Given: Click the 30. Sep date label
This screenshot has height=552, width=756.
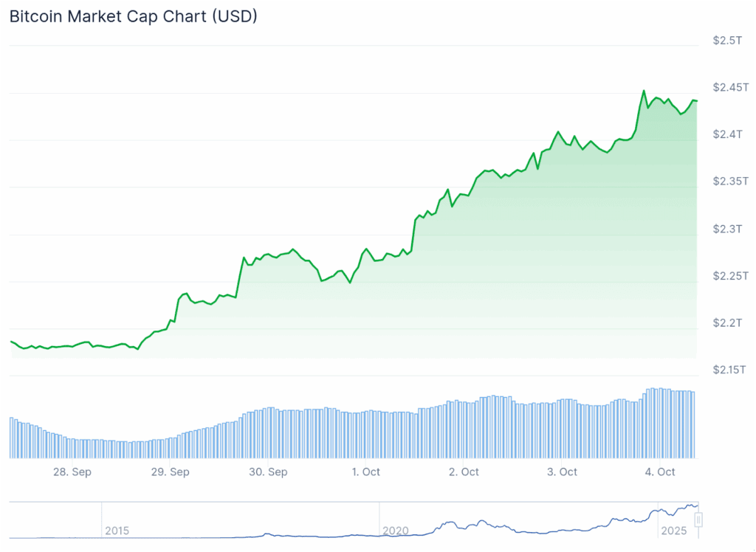Looking at the screenshot, I should (x=268, y=472).
